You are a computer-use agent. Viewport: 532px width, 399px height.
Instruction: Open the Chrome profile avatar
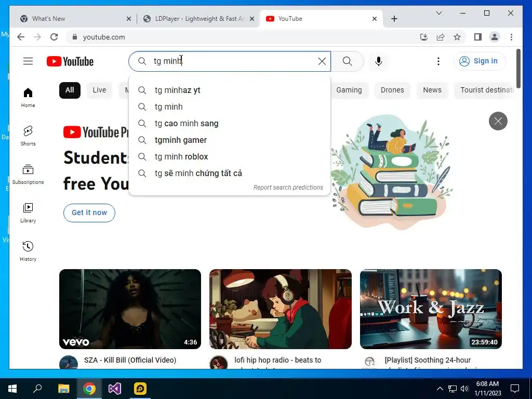tap(495, 37)
